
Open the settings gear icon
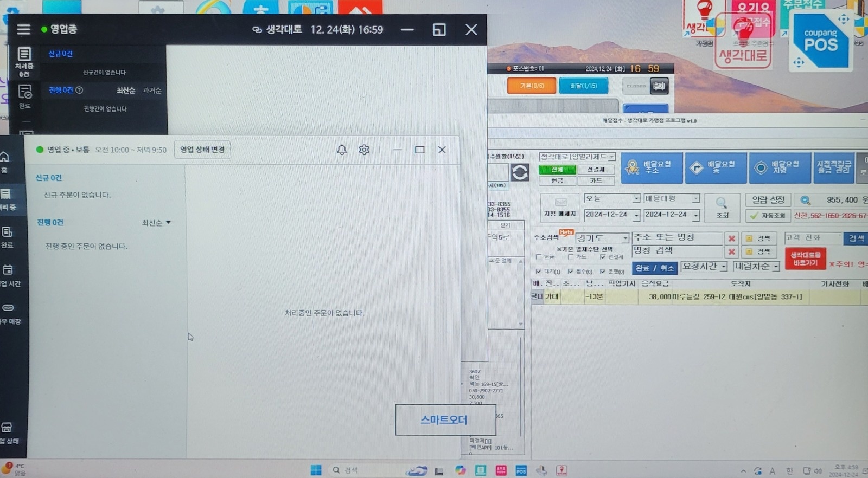click(364, 150)
